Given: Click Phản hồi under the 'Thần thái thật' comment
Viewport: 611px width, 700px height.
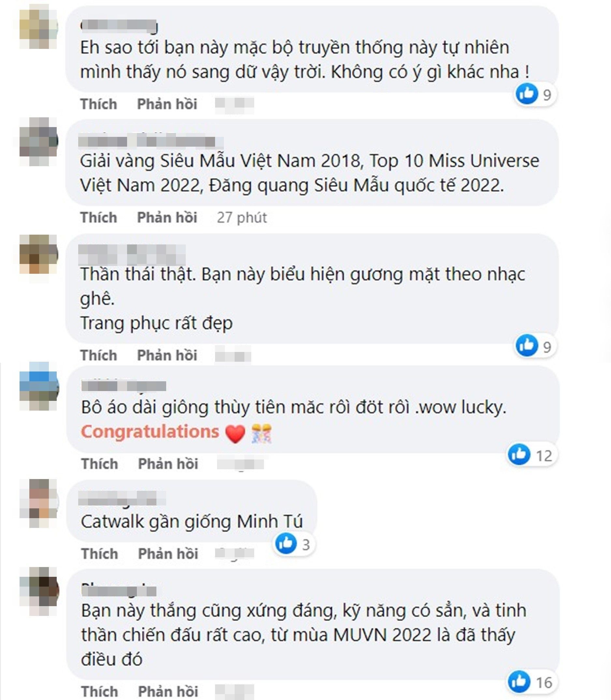Looking at the screenshot, I should pos(167,355).
